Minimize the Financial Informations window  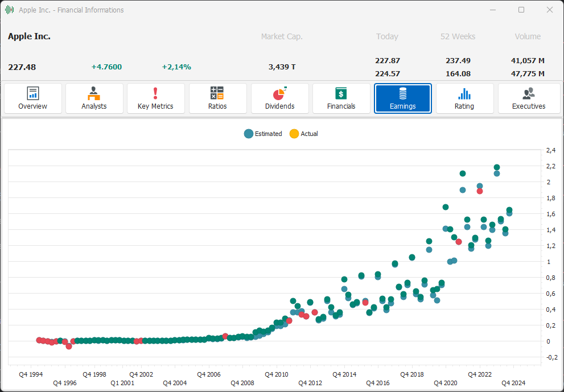click(x=493, y=10)
